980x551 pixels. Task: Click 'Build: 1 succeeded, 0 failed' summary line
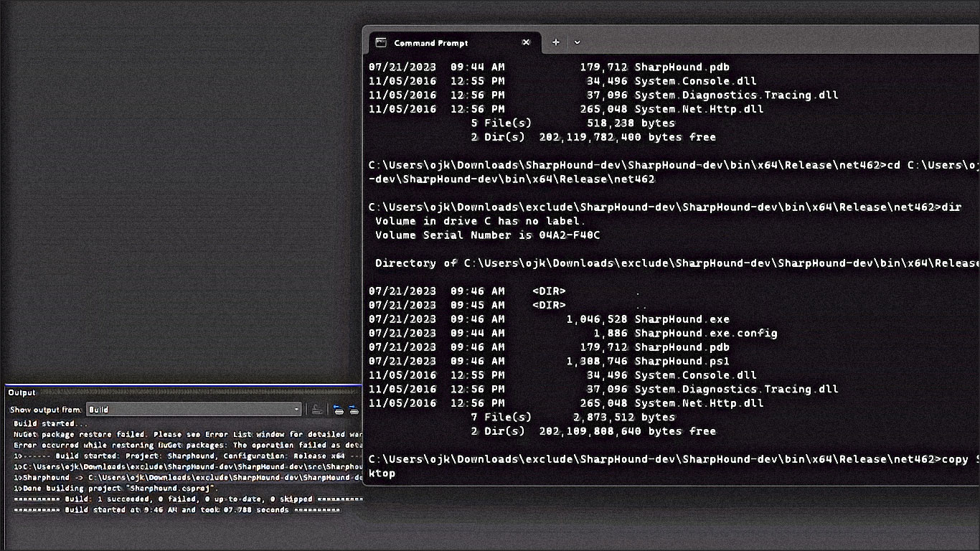[x=188, y=499]
